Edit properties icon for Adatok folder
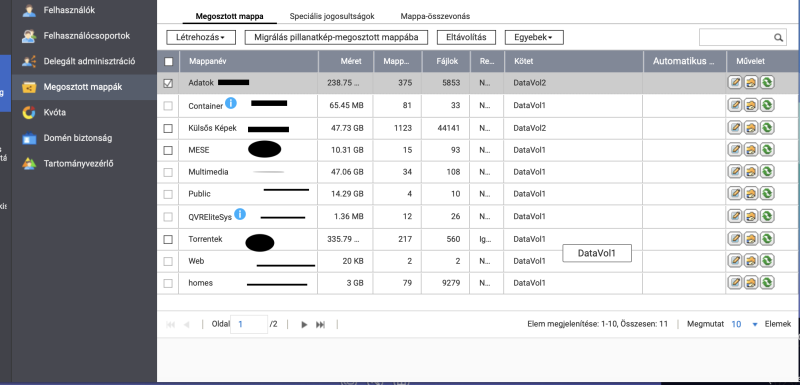Screen dimensions: 800x385 coord(734,83)
